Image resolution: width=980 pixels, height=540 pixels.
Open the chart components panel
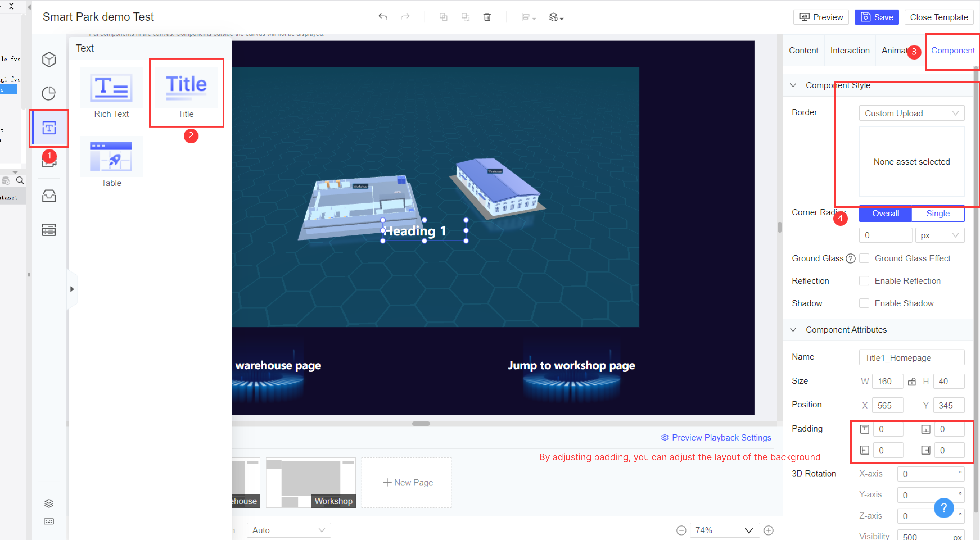[49, 93]
